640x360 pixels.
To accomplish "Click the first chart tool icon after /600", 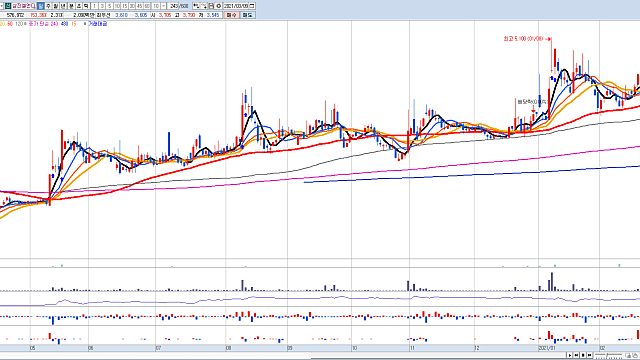I will tap(196, 6).
